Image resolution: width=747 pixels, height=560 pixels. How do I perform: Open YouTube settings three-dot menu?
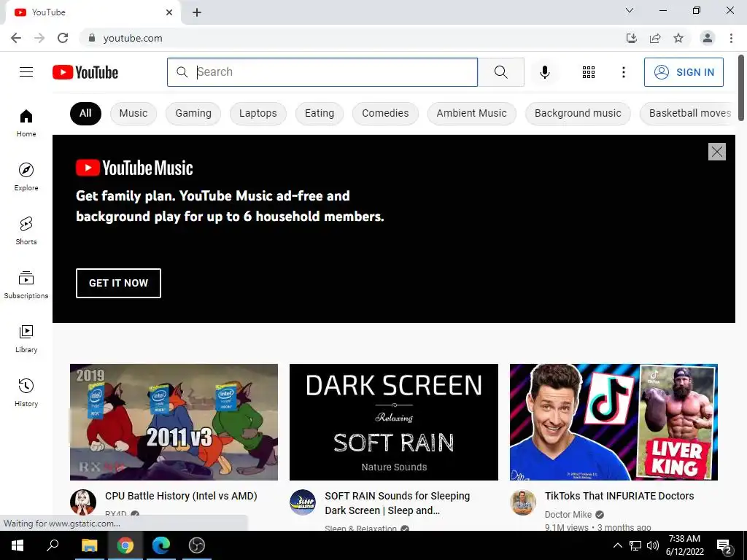click(x=623, y=72)
